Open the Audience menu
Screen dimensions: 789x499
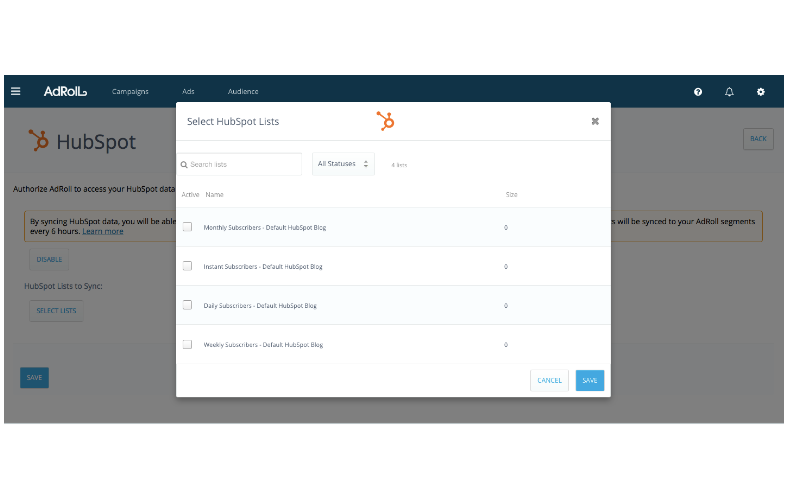point(243,92)
